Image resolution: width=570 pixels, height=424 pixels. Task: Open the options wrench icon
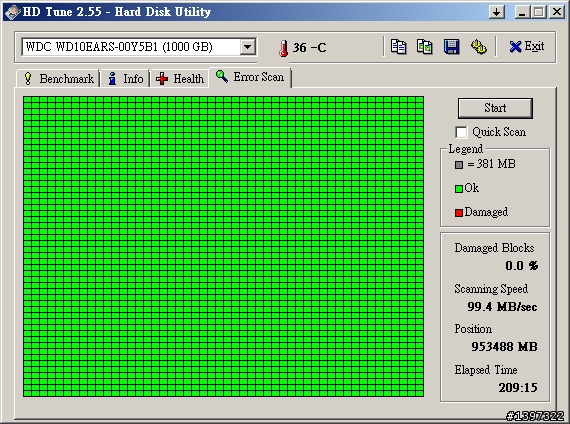(x=478, y=47)
